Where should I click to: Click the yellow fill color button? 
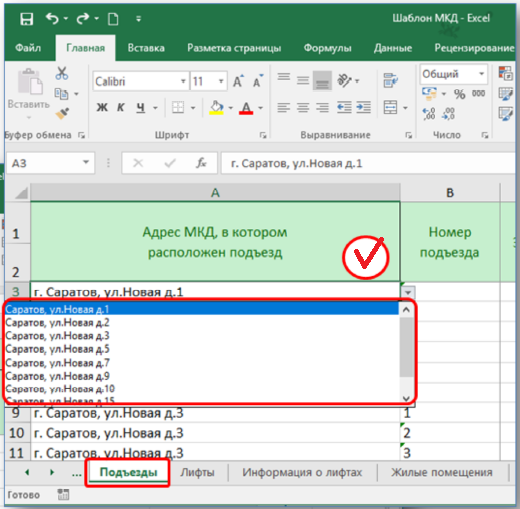click(216, 108)
